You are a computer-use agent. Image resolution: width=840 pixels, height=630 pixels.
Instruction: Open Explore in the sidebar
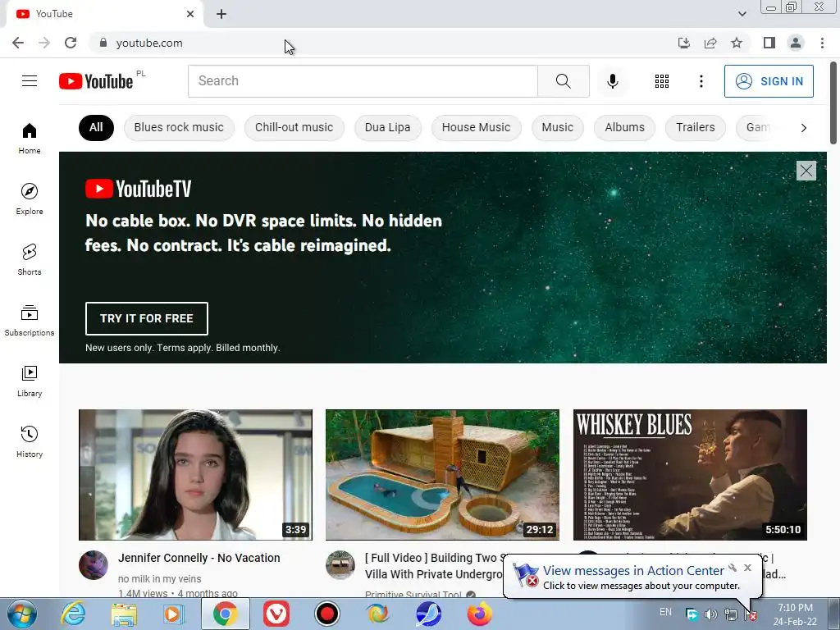tap(30, 199)
